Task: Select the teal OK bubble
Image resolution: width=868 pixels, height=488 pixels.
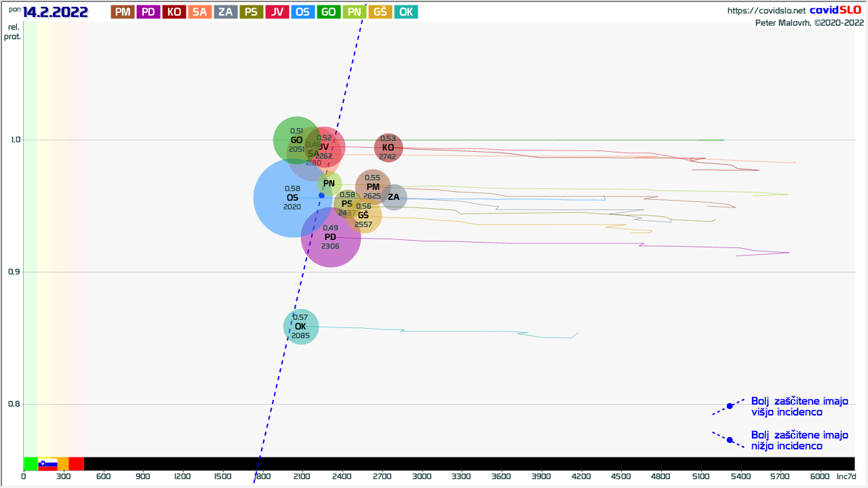Action: tap(300, 327)
